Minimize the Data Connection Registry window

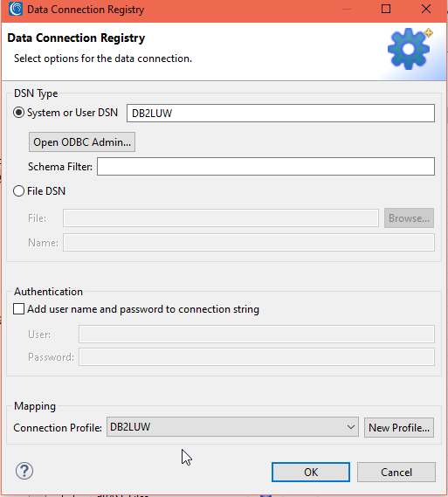pyautogui.click(x=347, y=9)
